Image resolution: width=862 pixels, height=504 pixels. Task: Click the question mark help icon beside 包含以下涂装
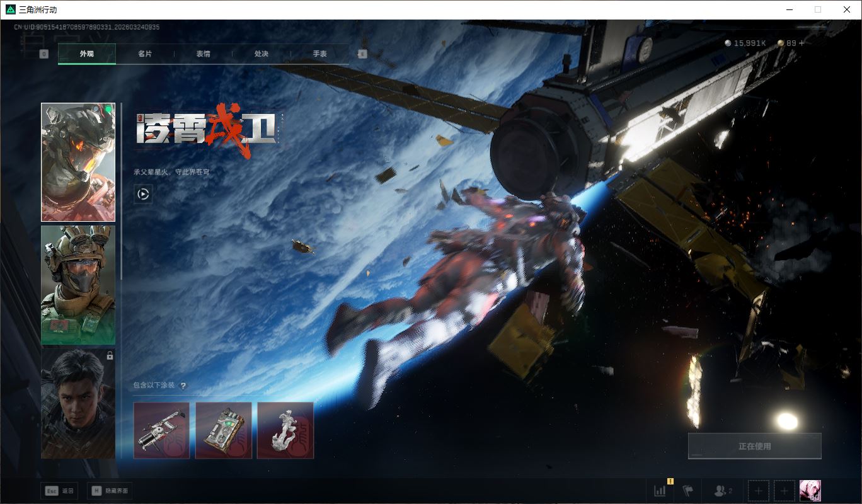183,386
